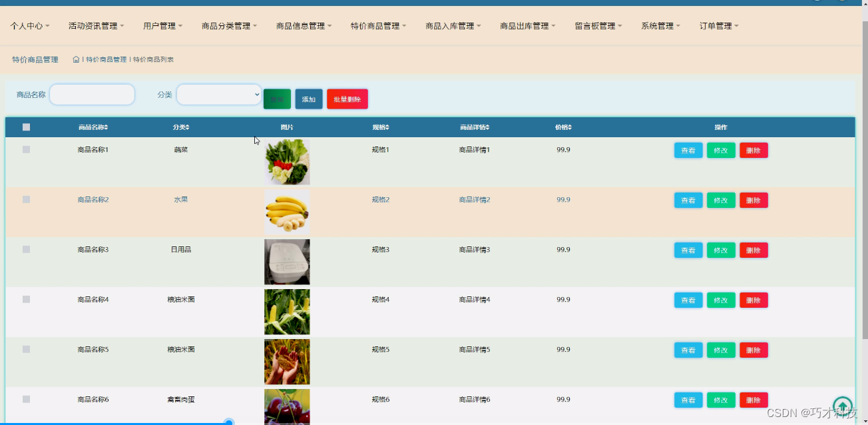Click the blue 添加 add button
Viewport: 868px width, 425px height.
pyautogui.click(x=309, y=99)
